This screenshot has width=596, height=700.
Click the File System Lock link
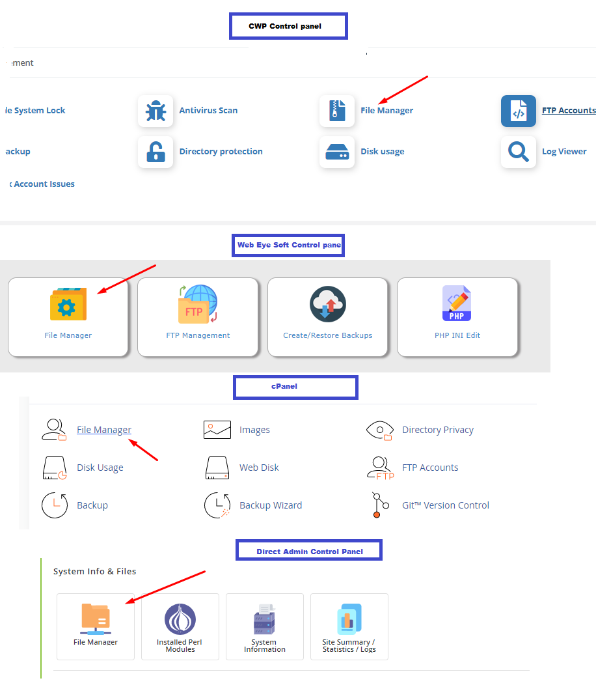(34, 110)
